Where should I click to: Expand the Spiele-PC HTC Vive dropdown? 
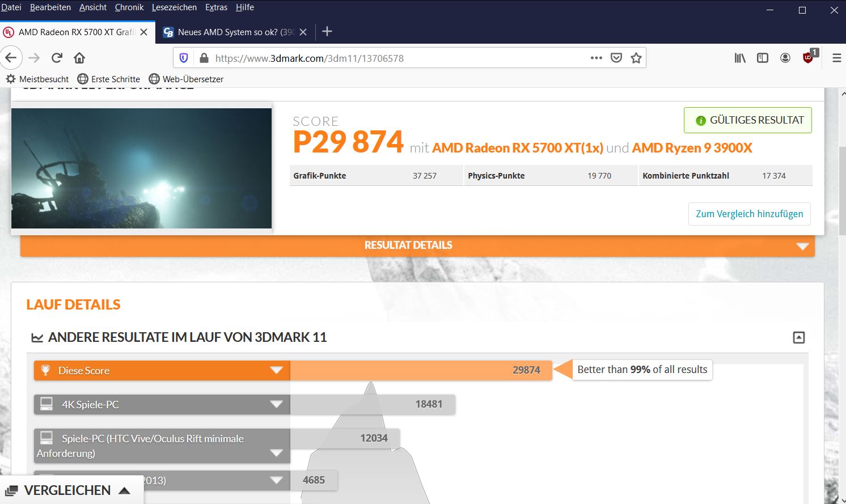(x=276, y=453)
